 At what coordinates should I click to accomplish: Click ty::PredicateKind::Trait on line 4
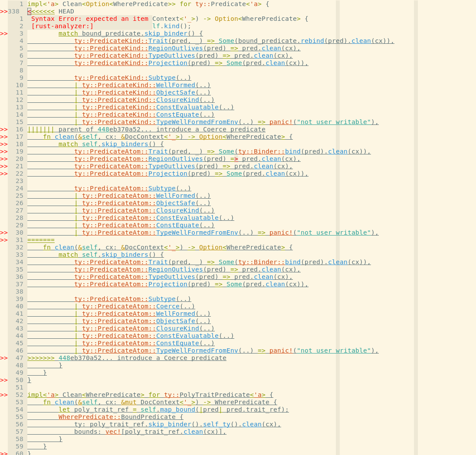pos(120,41)
